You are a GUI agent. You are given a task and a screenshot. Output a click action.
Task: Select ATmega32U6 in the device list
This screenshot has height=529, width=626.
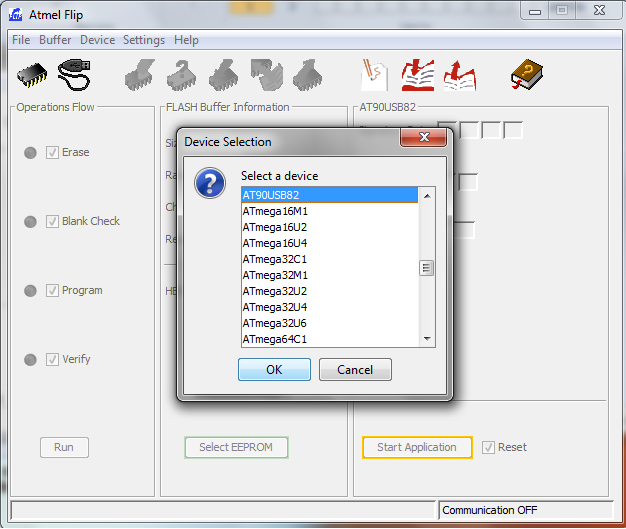[330, 323]
